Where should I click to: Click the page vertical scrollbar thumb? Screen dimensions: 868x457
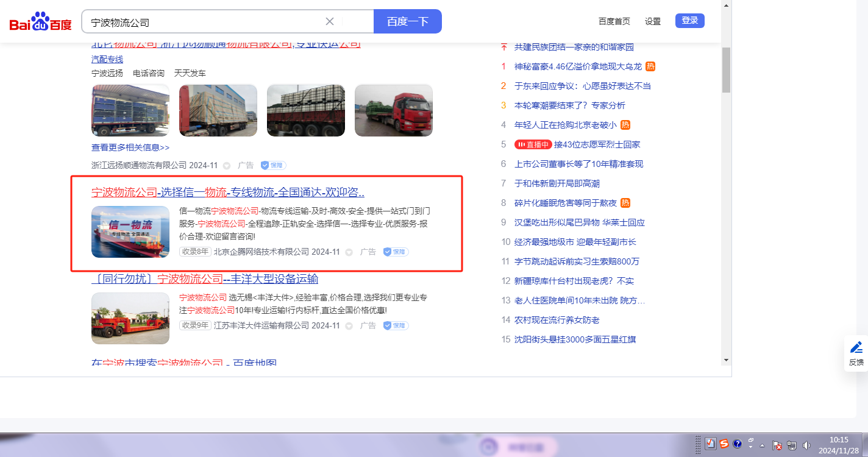[726, 70]
